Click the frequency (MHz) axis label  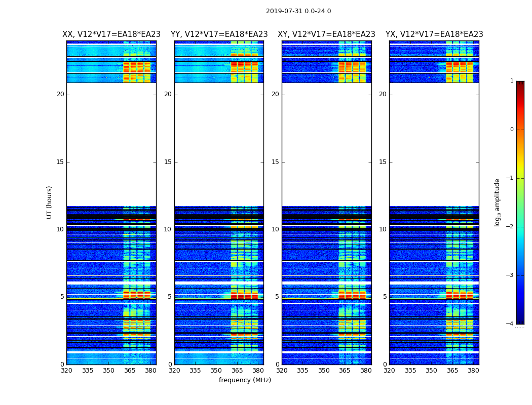[x=245, y=380]
